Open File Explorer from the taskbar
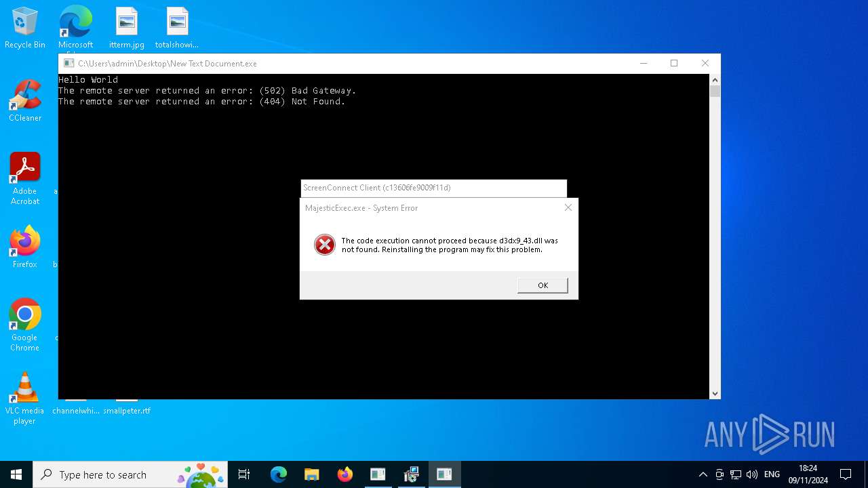868x488 pixels. click(312, 474)
